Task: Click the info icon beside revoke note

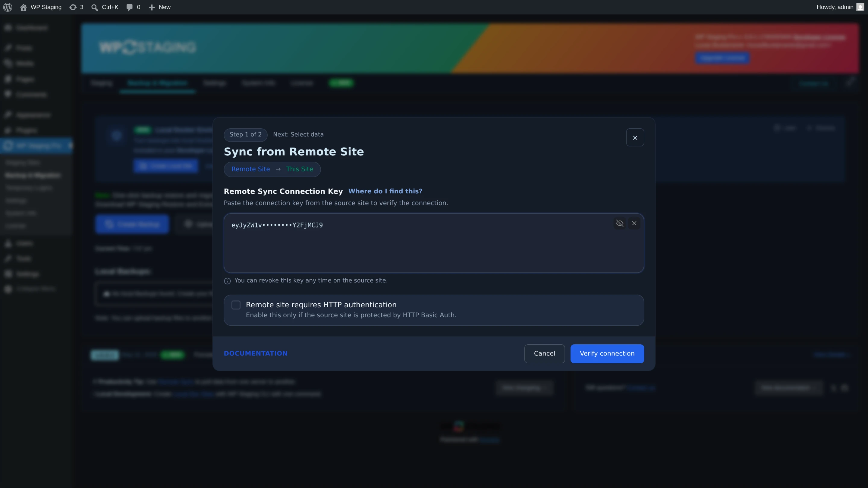Action: coord(228,281)
